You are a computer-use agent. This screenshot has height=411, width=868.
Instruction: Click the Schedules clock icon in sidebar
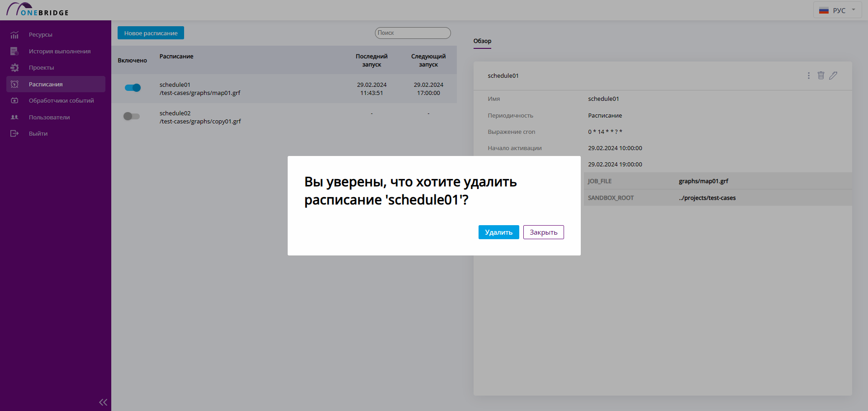coord(14,84)
